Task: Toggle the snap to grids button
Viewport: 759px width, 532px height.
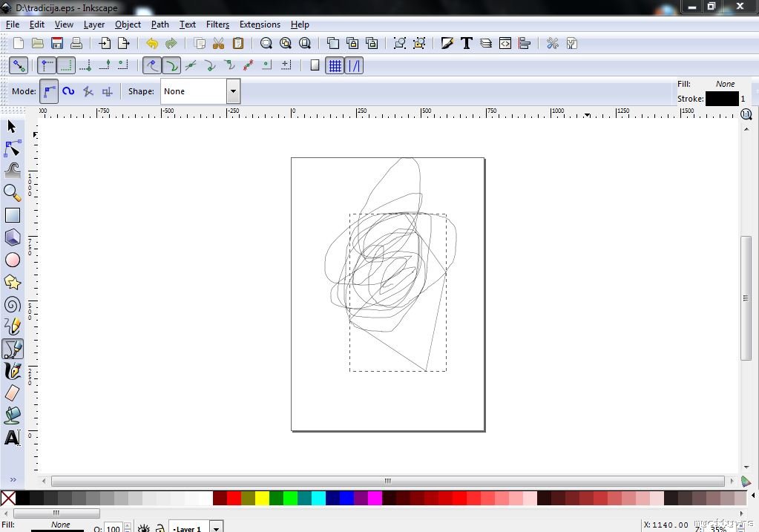Action: pyautogui.click(x=335, y=65)
